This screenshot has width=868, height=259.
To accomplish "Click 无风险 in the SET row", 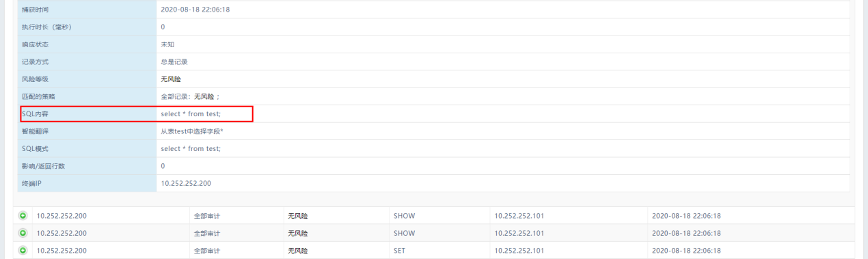I will coord(298,251).
